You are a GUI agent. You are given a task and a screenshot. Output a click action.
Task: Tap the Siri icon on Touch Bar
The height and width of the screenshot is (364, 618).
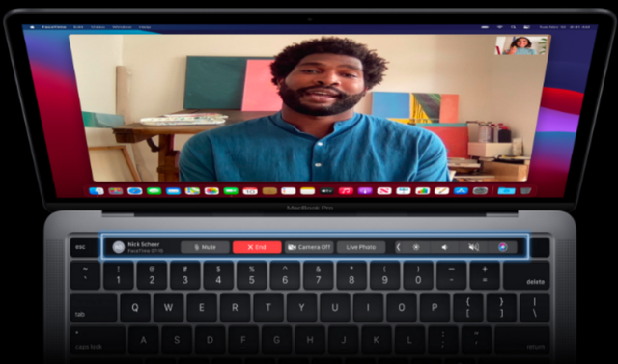click(x=502, y=247)
